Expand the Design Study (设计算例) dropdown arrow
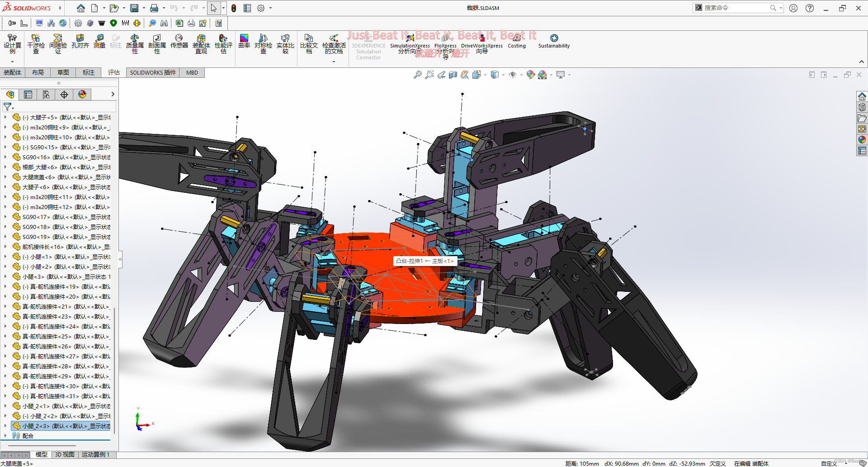The width and height of the screenshot is (868, 467). tap(12, 62)
